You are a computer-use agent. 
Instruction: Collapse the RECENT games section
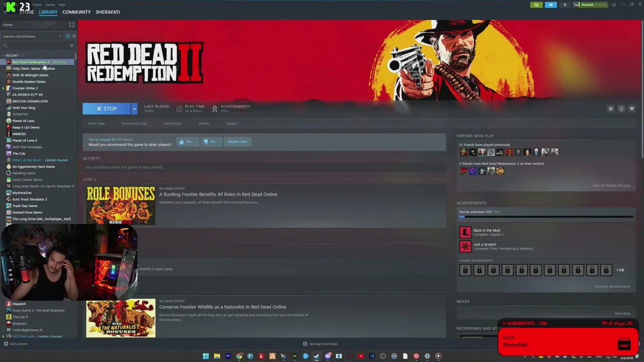tap(3, 55)
